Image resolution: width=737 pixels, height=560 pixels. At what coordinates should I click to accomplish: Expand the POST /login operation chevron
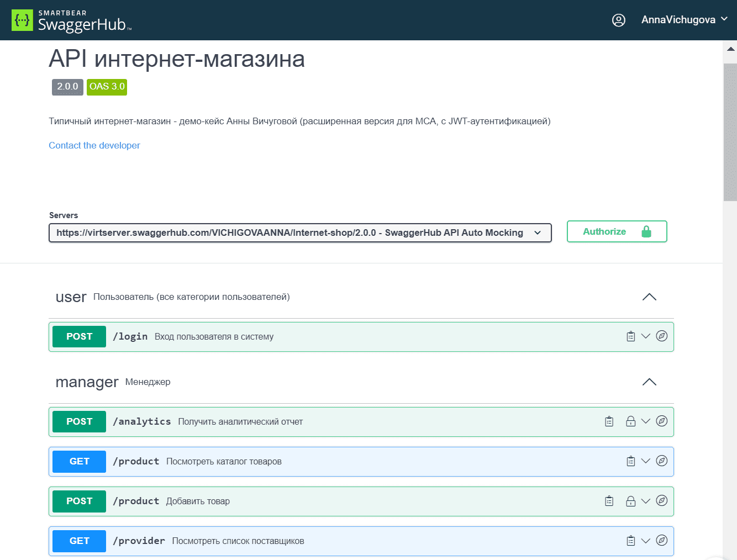(x=645, y=336)
